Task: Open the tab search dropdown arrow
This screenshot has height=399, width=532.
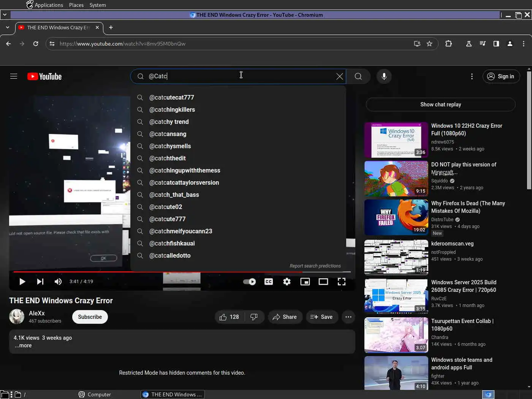Action: point(8,27)
